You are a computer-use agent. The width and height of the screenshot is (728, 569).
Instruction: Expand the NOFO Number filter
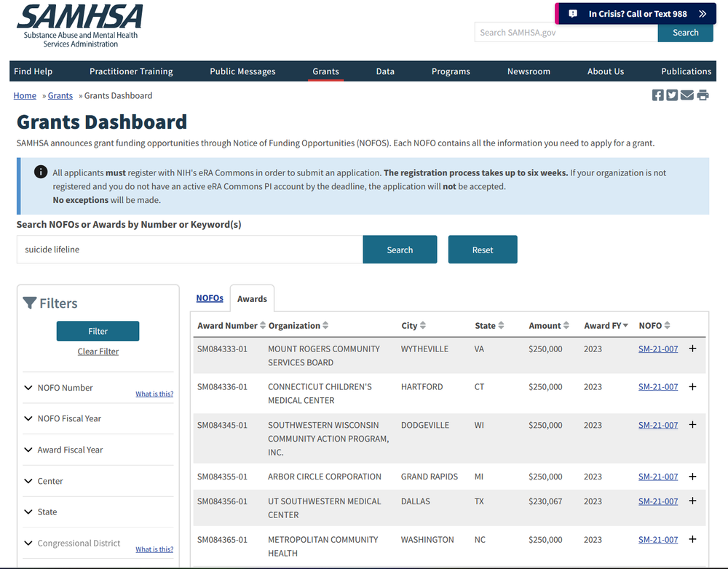coord(58,388)
